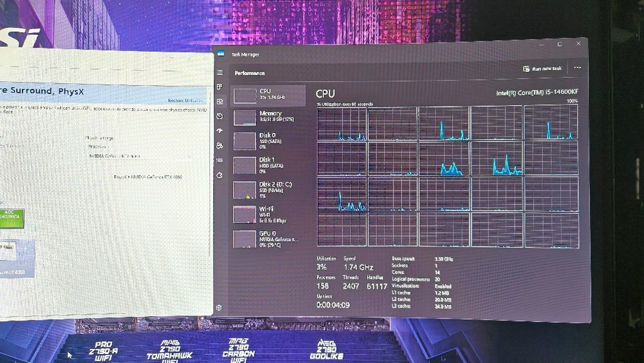The width and height of the screenshot is (644, 363).
Task: Click the bottom-left logical processor graph
Action: click(342, 230)
